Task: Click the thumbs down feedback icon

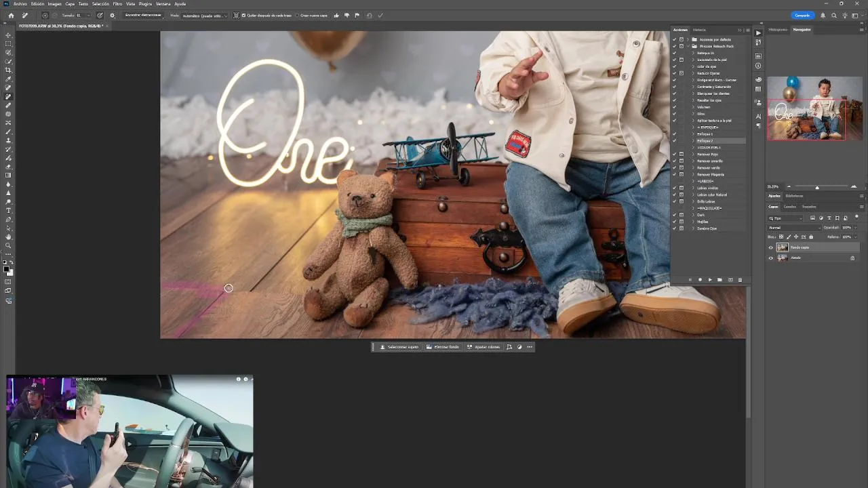Action: (x=347, y=15)
